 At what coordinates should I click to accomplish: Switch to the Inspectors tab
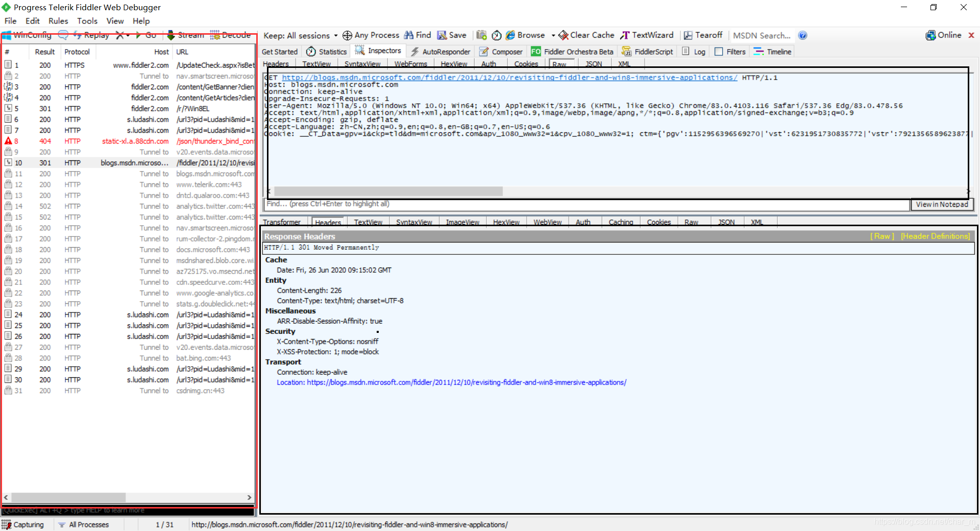coord(378,51)
